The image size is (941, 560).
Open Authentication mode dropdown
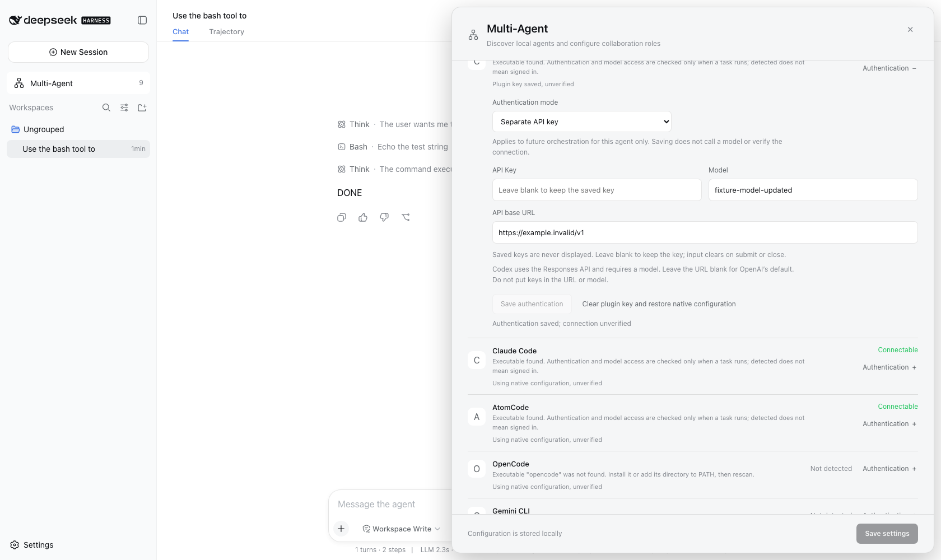point(582,122)
